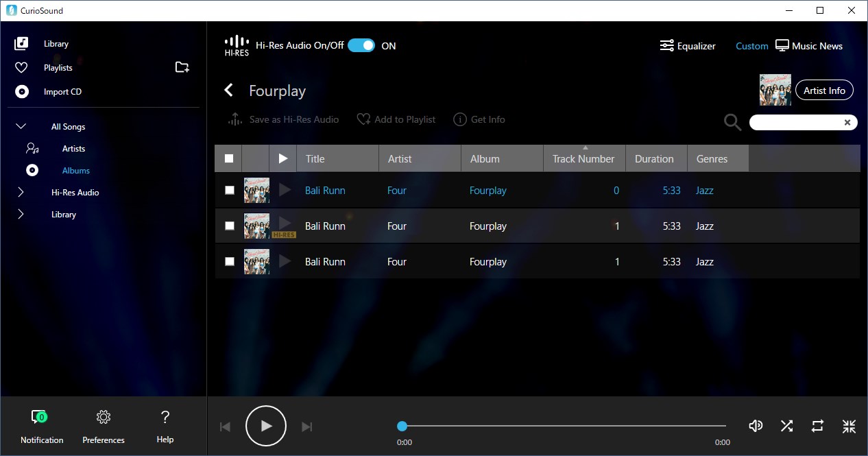The height and width of the screenshot is (456, 868).
Task: Click the Save as Hi-Res Audio icon
Action: 234,119
